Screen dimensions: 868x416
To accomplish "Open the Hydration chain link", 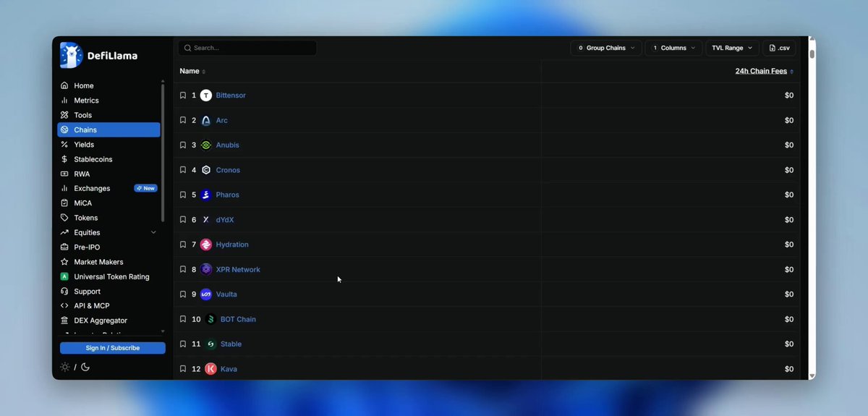I will click(232, 245).
